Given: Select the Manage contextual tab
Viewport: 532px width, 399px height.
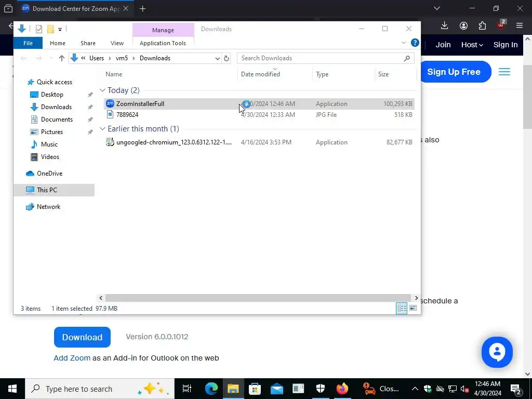Looking at the screenshot, I should (163, 30).
